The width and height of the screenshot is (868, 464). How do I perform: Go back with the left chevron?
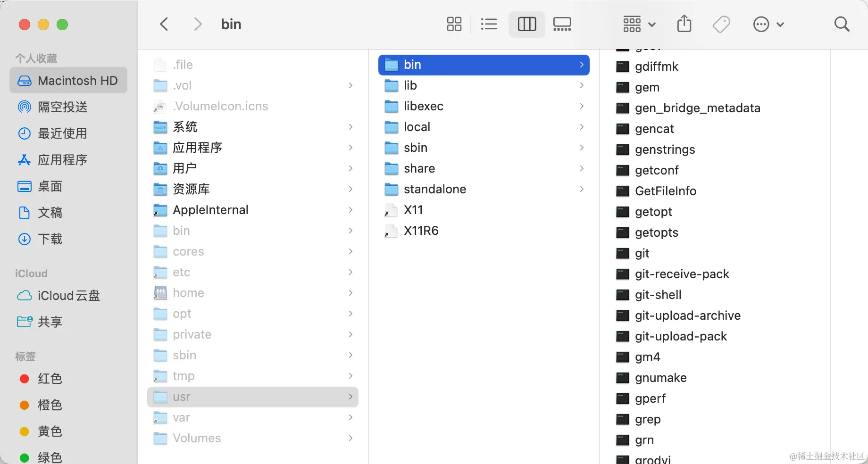click(164, 24)
